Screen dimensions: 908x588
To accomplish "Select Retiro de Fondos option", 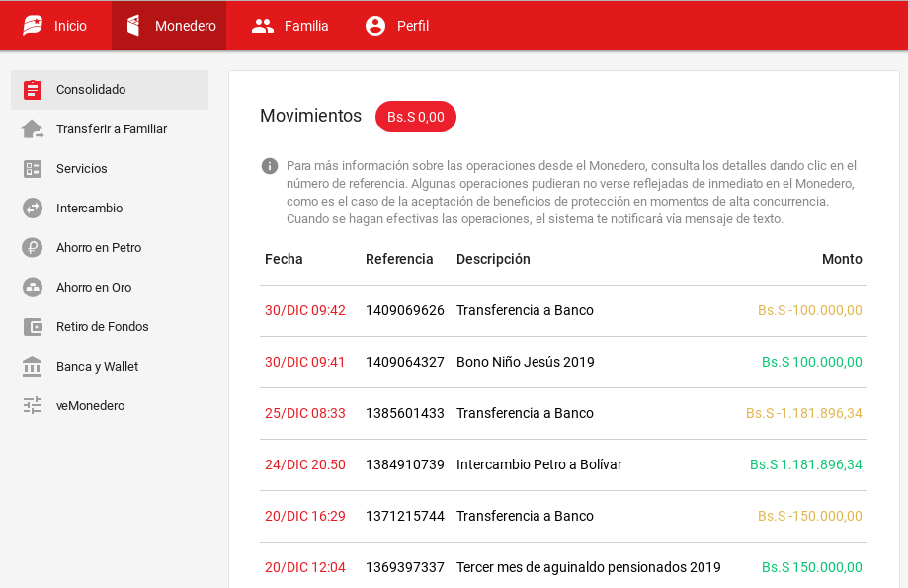I will (110, 327).
